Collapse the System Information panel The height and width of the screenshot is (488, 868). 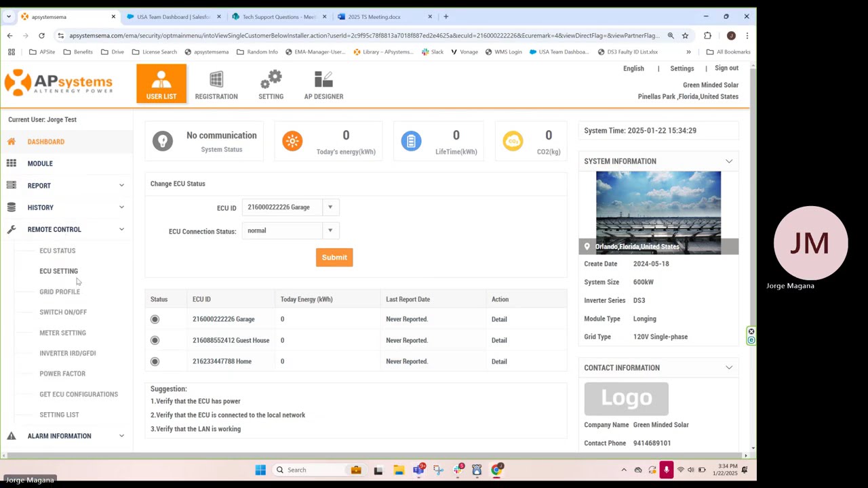(729, 161)
